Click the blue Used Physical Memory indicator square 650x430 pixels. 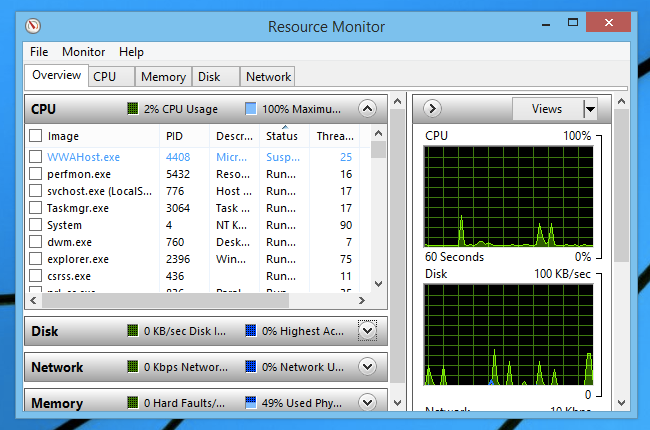pos(250,402)
